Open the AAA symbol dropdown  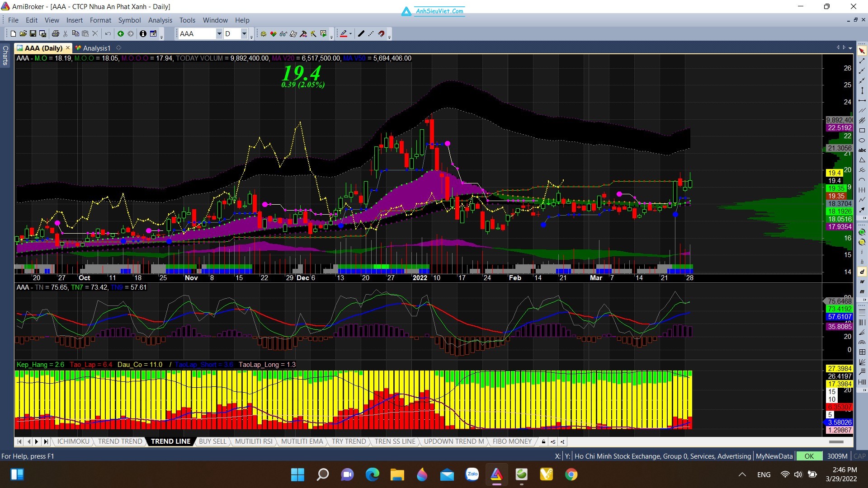(x=219, y=34)
